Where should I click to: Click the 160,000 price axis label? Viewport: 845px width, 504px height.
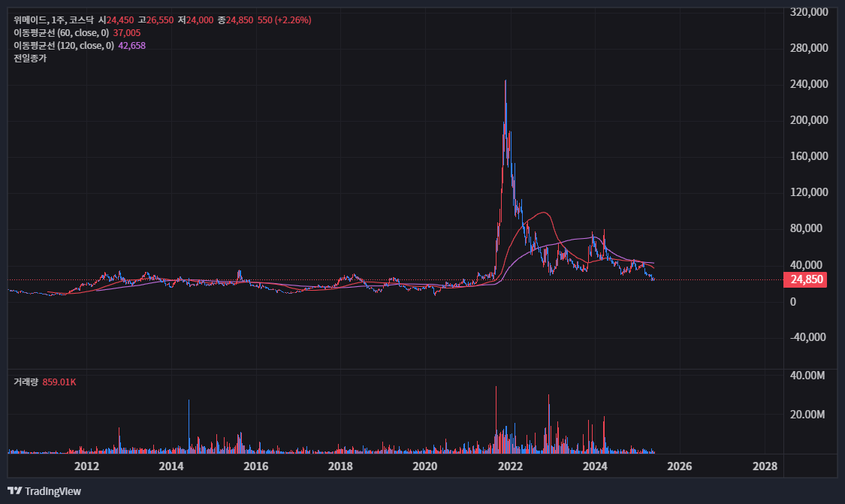click(809, 156)
